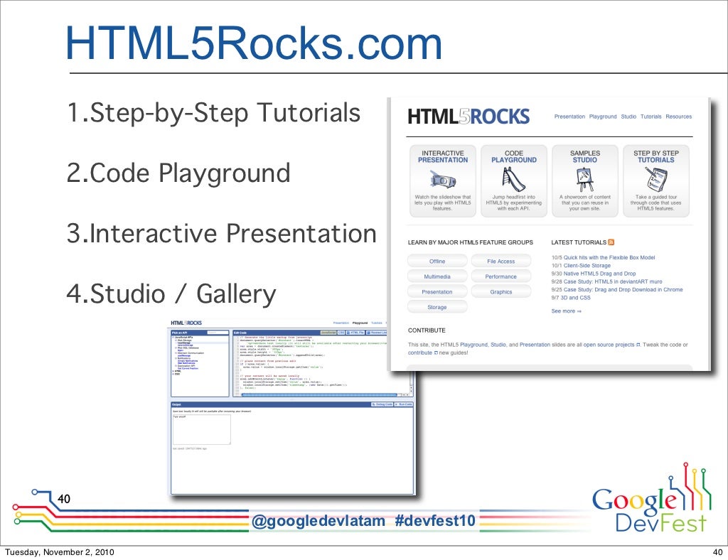
Task: Click the date 'Tuesday, November 2, 2010'
Action: click(x=60, y=552)
